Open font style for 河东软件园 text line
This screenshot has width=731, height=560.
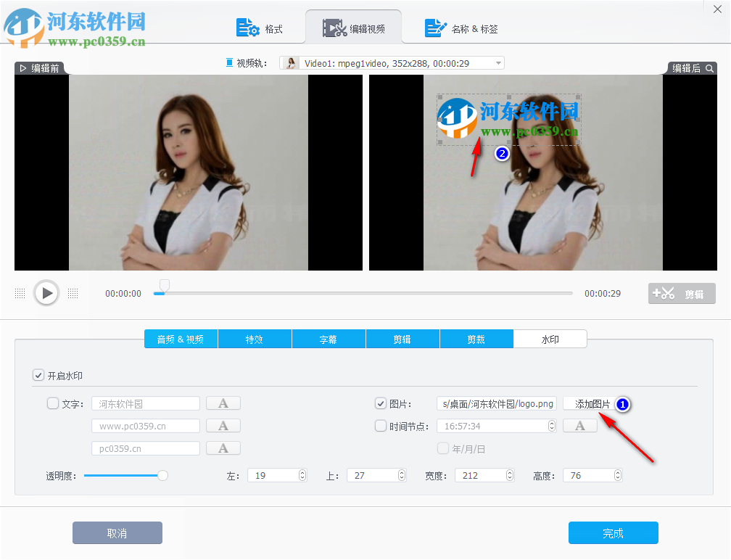click(223, 403)
